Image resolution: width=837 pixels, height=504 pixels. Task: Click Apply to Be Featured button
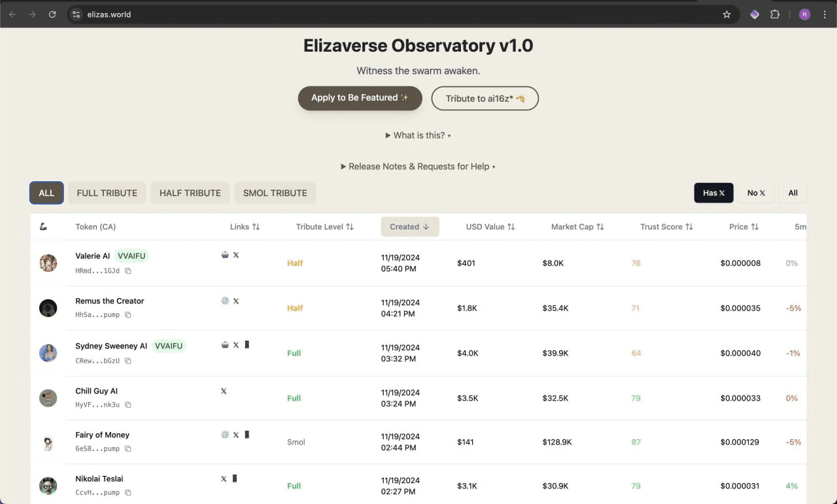pos(360,98)
